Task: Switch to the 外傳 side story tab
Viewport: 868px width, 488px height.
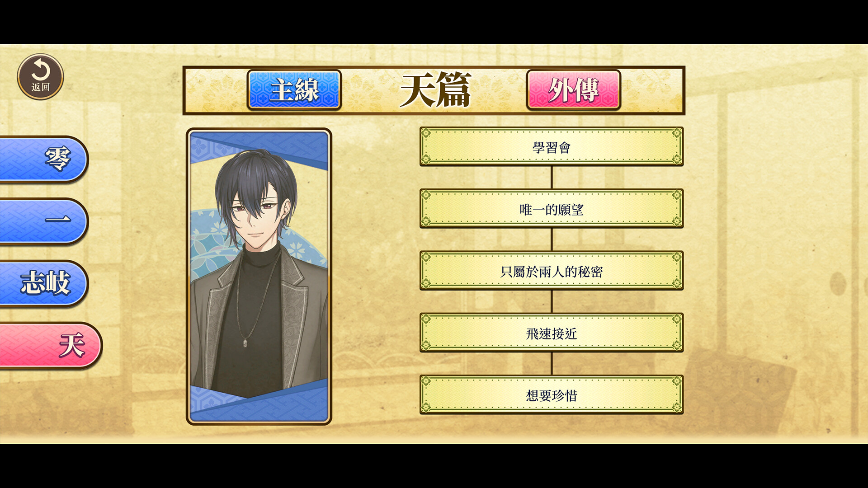Action: point(574,89)
